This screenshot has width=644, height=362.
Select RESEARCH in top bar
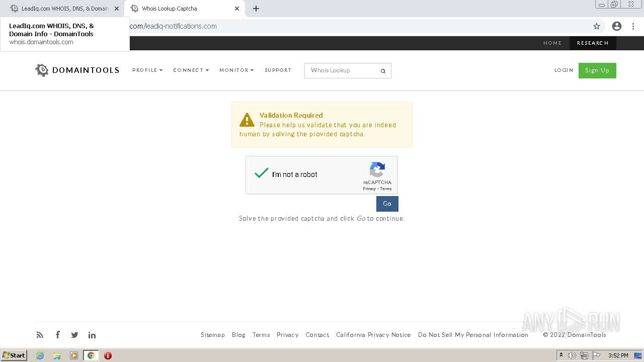click(593, 43)
